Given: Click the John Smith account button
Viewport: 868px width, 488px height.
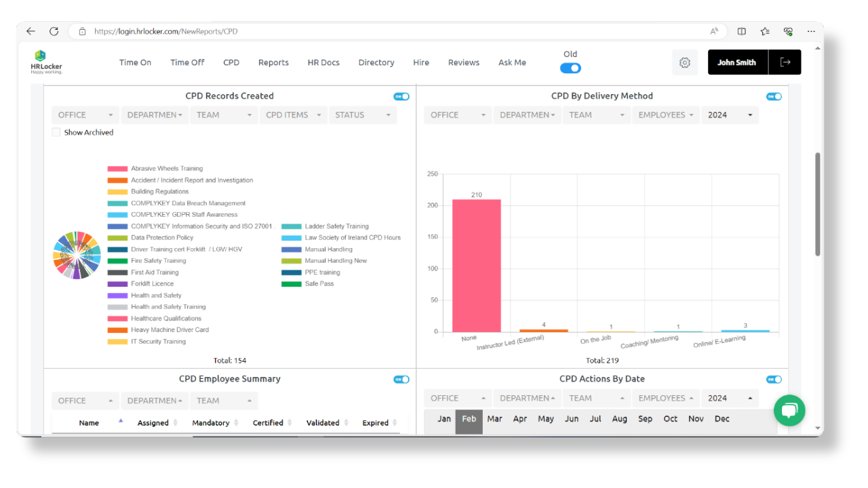Looking at the screenshot, I should coord(737,62).
